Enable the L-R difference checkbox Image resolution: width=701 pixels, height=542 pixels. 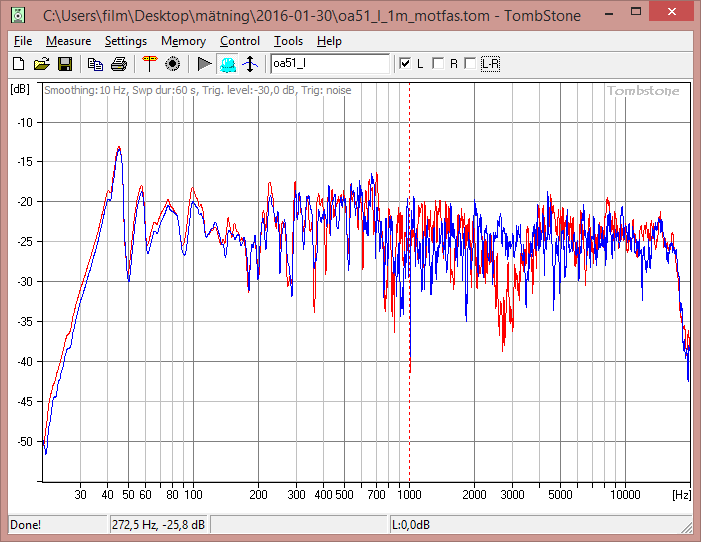tap(471, 64)
